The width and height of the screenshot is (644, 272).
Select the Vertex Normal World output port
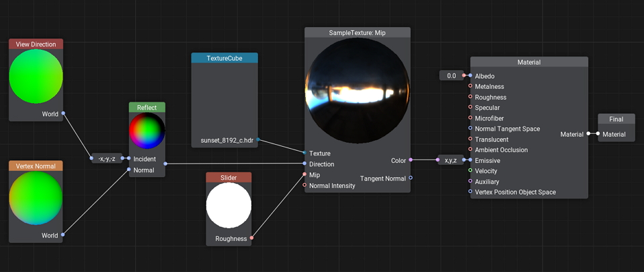click(63, 234)
